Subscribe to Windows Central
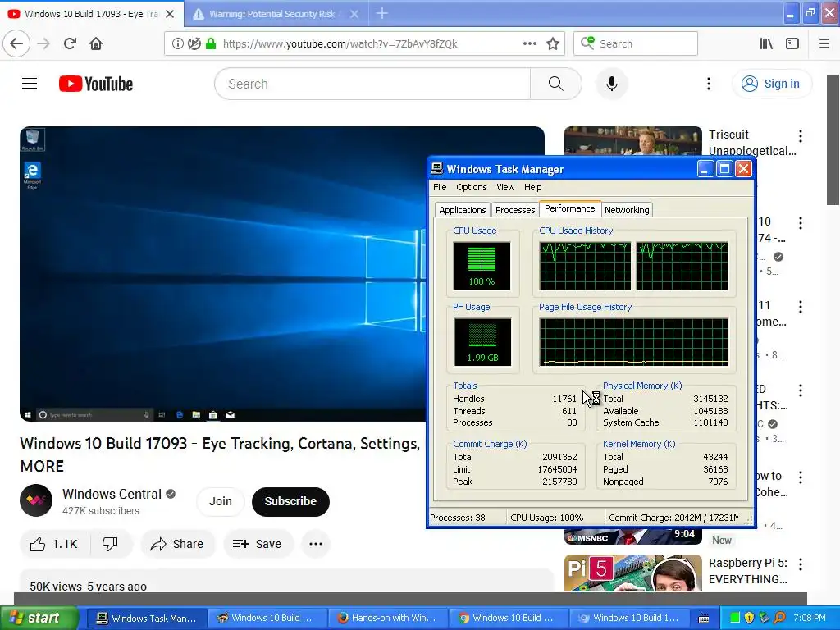Screen dimensions: 840x630 point(290,501)
